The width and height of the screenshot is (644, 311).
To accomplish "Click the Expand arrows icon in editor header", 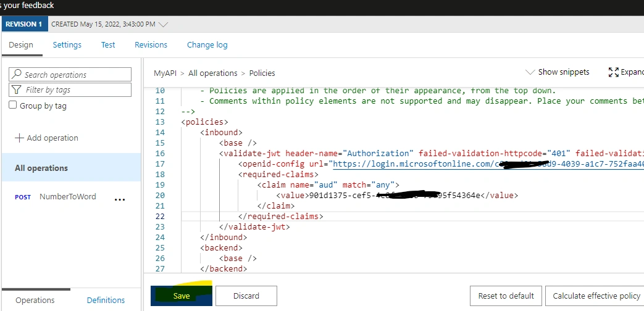I will click(x=614, y=72).
